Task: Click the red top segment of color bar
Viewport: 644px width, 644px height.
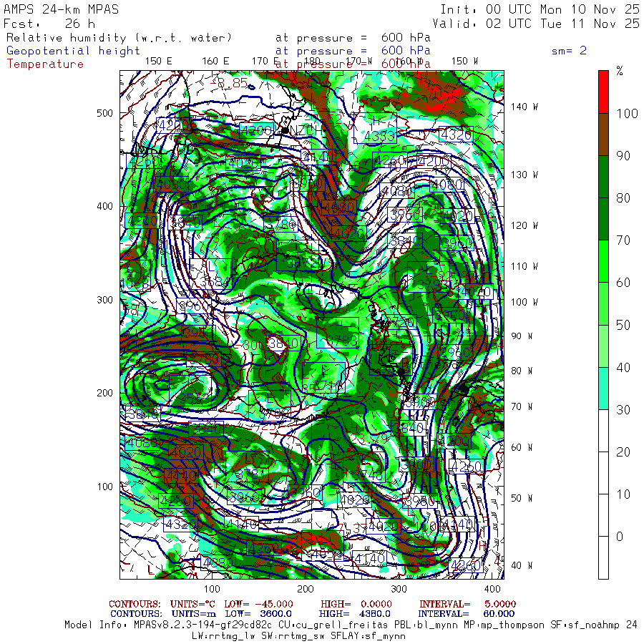Action: [603, 92]
